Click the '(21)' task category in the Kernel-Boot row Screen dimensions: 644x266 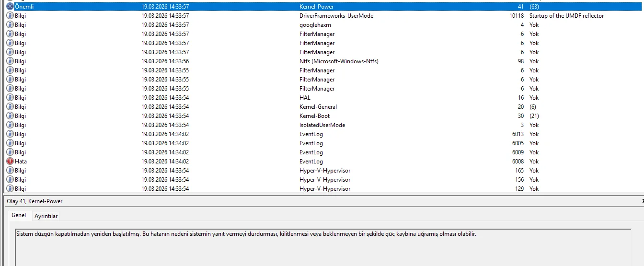(x=534, y=116)
